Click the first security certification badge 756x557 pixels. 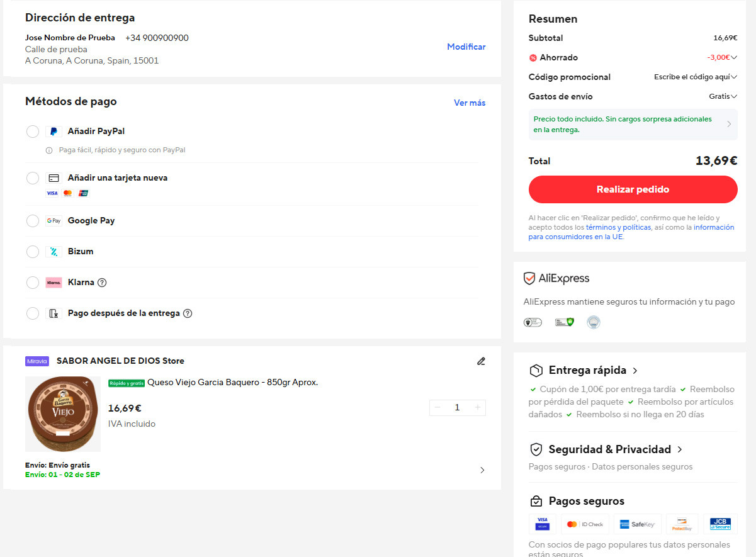tap(533, 322)
